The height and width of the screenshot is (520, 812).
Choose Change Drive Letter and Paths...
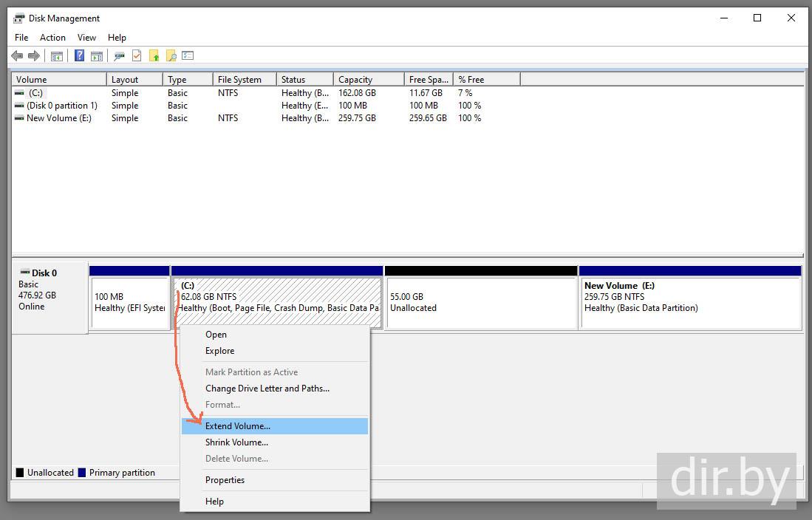[x=267, y=389]
